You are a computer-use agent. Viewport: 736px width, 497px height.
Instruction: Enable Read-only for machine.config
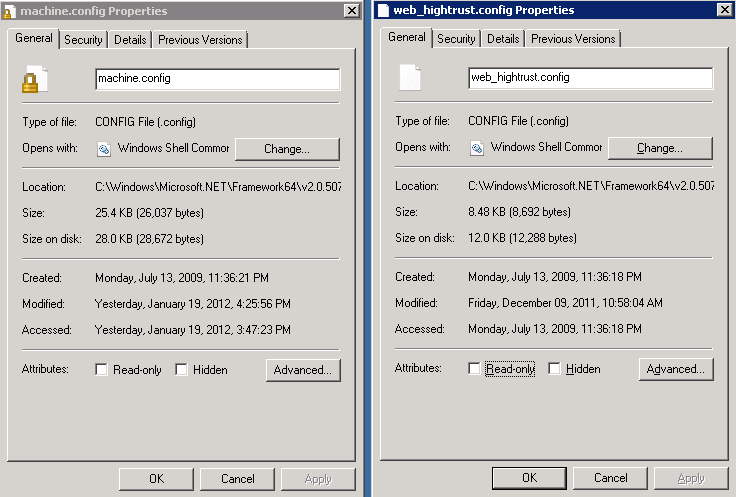[101, 370]
